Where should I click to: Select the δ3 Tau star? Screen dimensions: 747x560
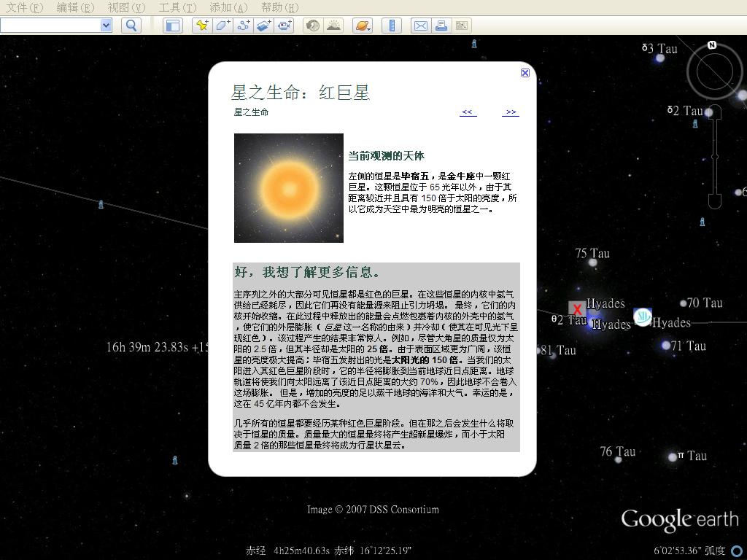click(x=659, y=58)
